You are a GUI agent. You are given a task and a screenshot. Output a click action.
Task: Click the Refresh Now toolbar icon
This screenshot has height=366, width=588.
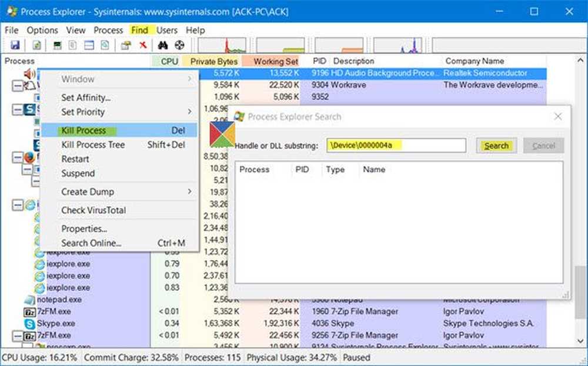36,45
